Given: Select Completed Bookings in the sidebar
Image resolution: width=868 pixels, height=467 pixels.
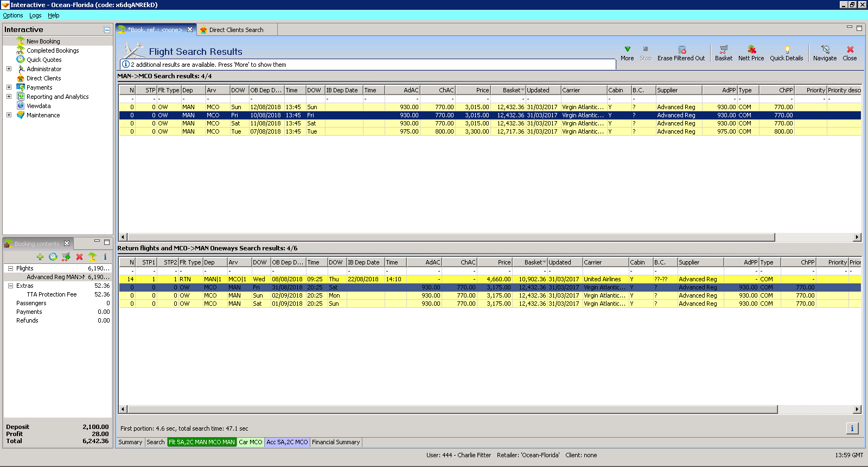Looking at the screenshot, I should [53, 51].
